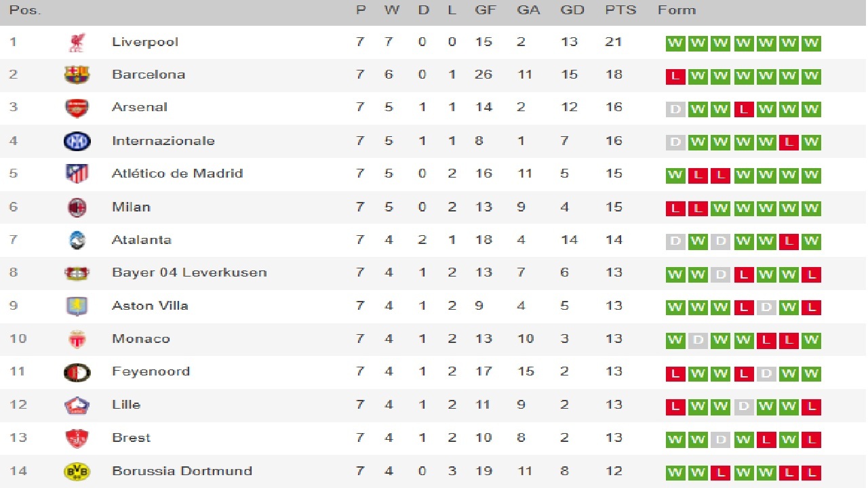The image size is (868, 488).
Task: Click Arsenal's grey D form badge
Action: [675, 109]
